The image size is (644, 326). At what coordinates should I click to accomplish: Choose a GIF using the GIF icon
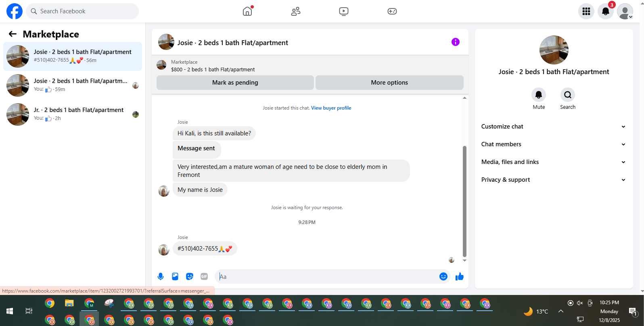pos(204,276)
